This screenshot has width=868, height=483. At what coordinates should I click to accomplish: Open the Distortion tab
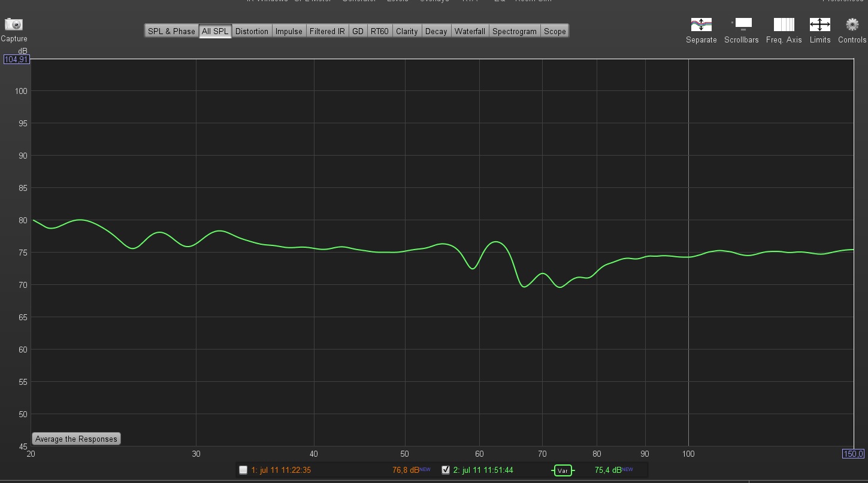click(x=252, y=31)
